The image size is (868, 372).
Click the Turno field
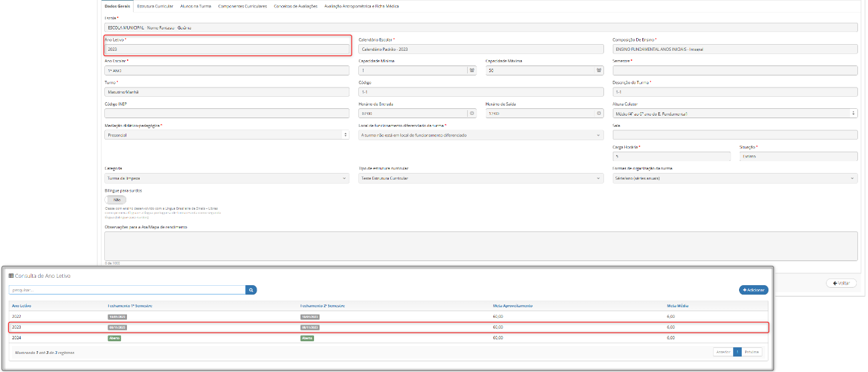tap(227, 91)
